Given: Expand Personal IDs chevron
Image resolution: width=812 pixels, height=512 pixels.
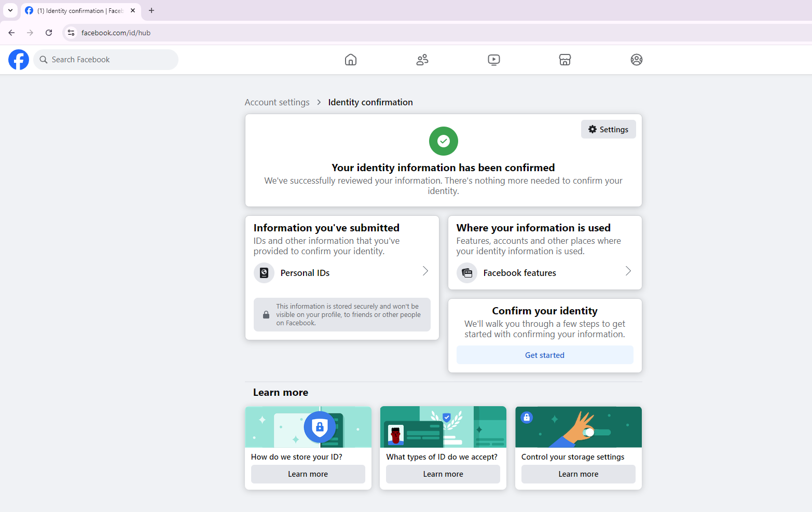Looking at the screenshot, I should [425, 271].
